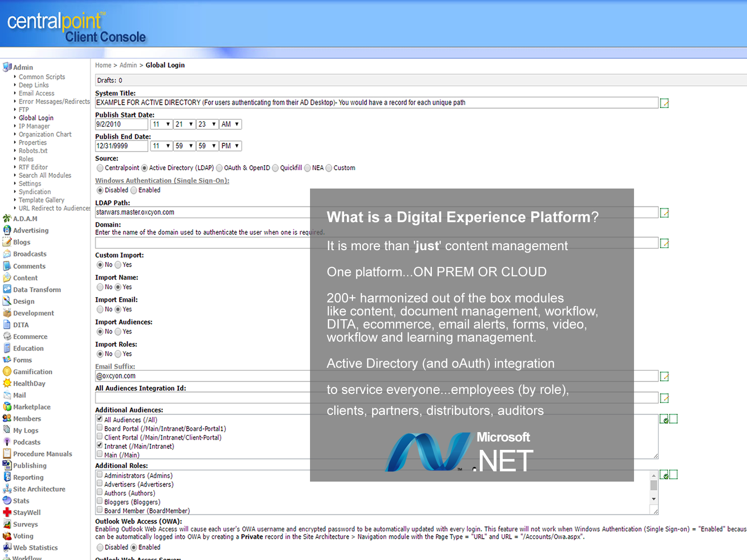Viewport: 747px width, 560px height.
Task: Open Publish Start Date hour dropdown
Action: (x=162, y=124)
